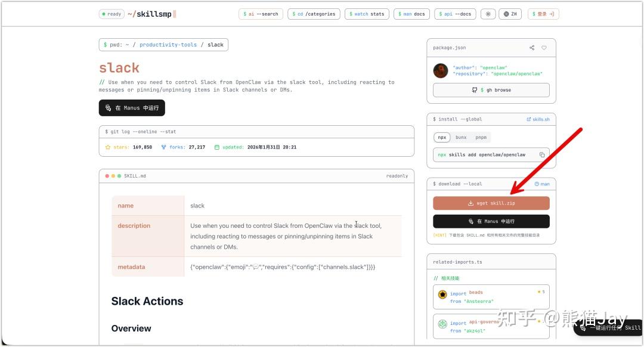Open the man help link
Screen dimensions: 644x347
point(542,184)
